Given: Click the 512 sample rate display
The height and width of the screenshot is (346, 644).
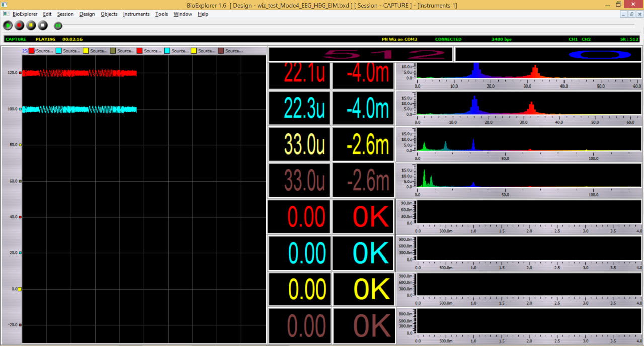Looking at the screenshot, I should pyautogui.click(x=360, y=54).
